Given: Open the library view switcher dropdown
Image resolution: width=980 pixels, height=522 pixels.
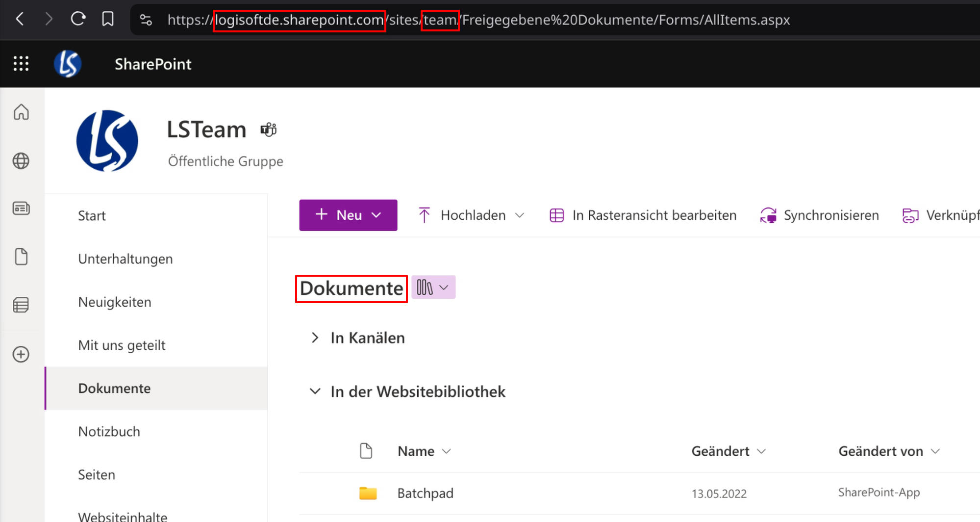Looking at the screenshot, I should [x=433, y=287].
